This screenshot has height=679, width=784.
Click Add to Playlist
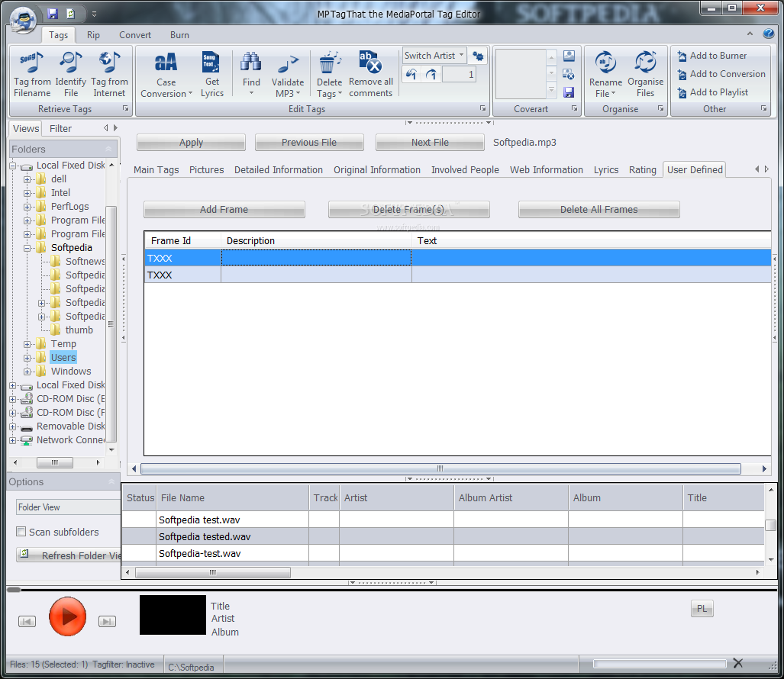(x=712, y=92)
